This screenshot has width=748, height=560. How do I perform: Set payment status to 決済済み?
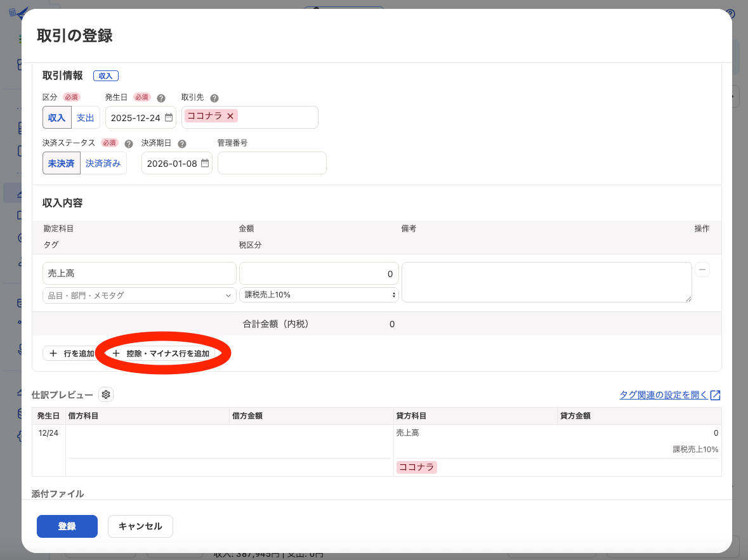tap(103, 164)
